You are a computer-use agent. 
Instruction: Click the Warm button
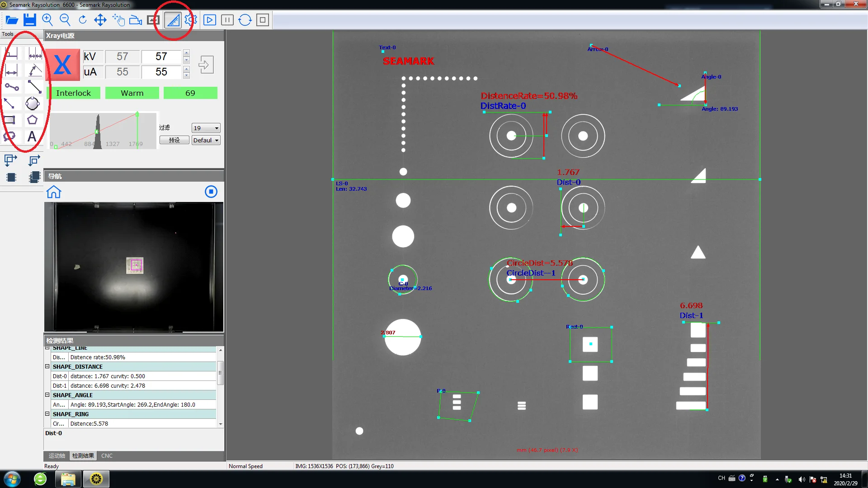[132, 93]
